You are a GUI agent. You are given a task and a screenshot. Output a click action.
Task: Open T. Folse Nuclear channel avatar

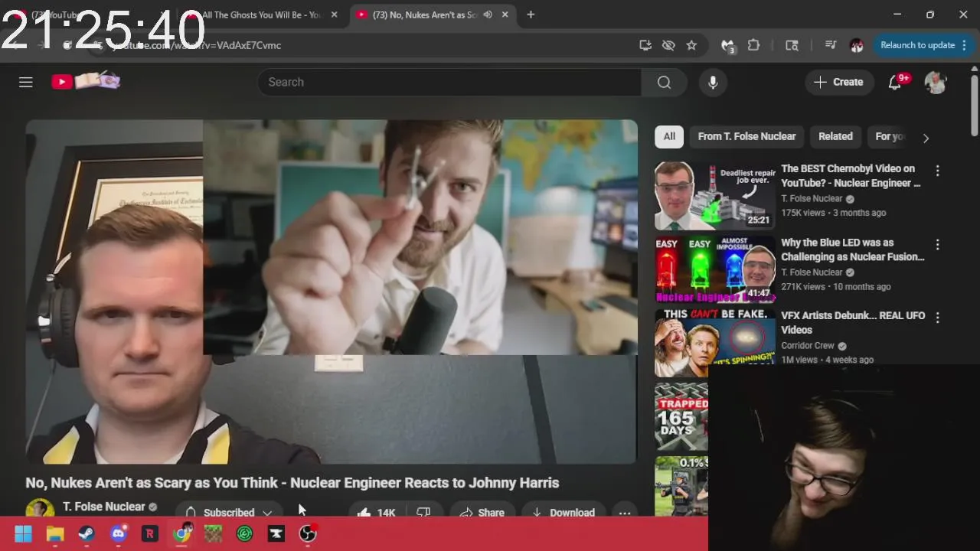click(40, 507)
